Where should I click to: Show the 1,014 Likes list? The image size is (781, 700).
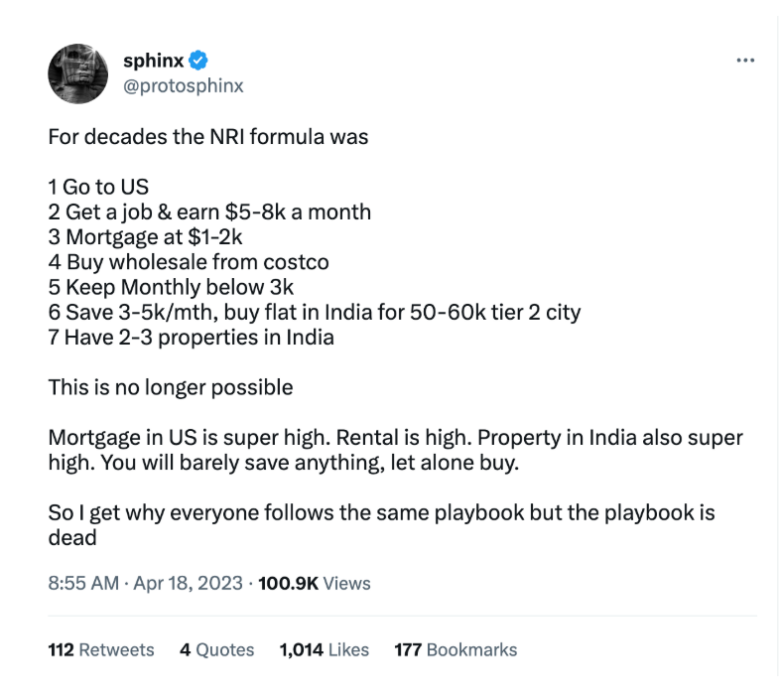(x=324, y=650)
